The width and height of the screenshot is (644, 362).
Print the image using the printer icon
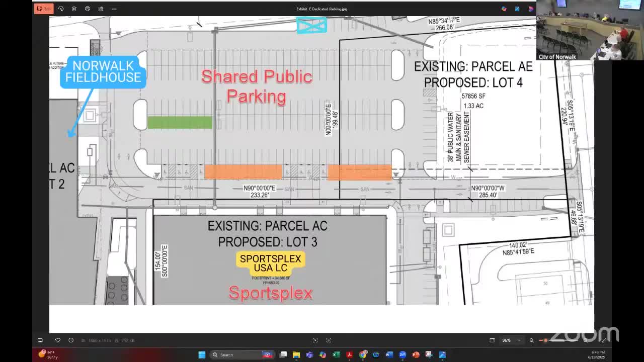pos(88,9)
